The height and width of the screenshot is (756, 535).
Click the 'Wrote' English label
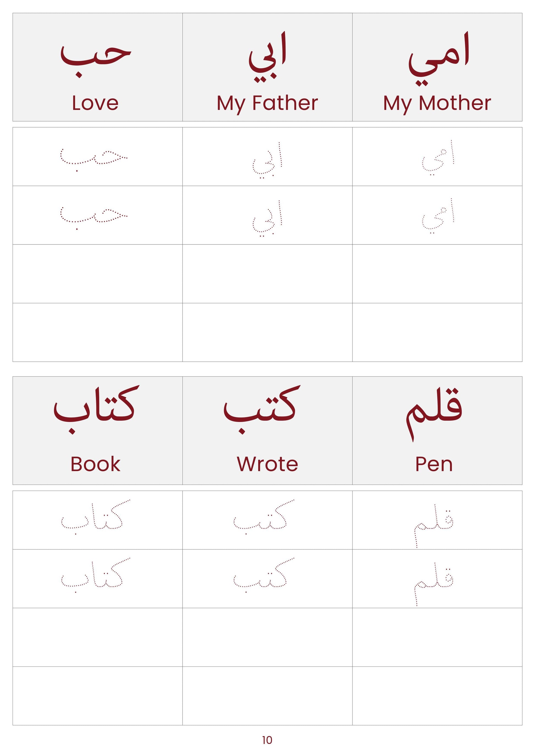267,464
